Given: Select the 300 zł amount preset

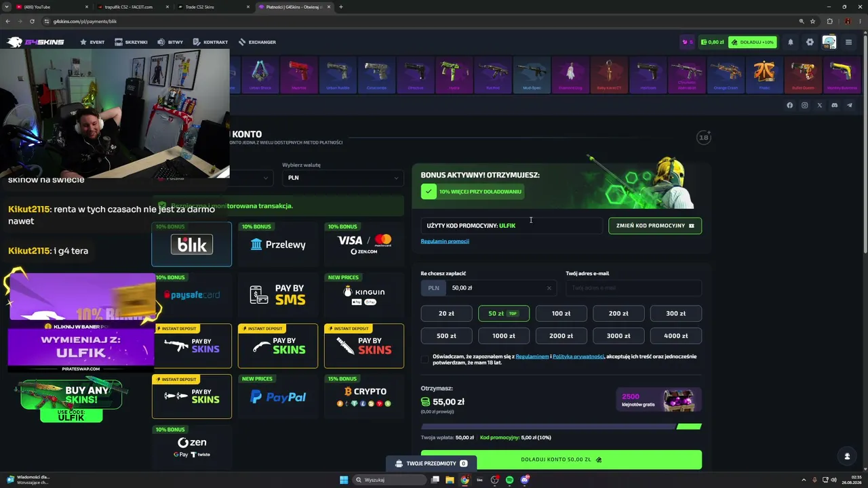Looking at the screenshot, I should pyautogui.click(x=675, y=314).
